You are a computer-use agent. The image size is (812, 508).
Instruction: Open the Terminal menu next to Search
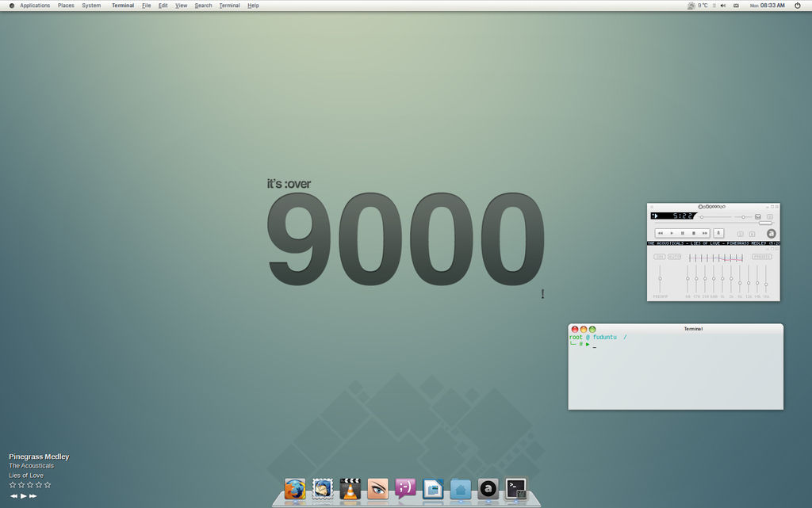tap(229, 6)
